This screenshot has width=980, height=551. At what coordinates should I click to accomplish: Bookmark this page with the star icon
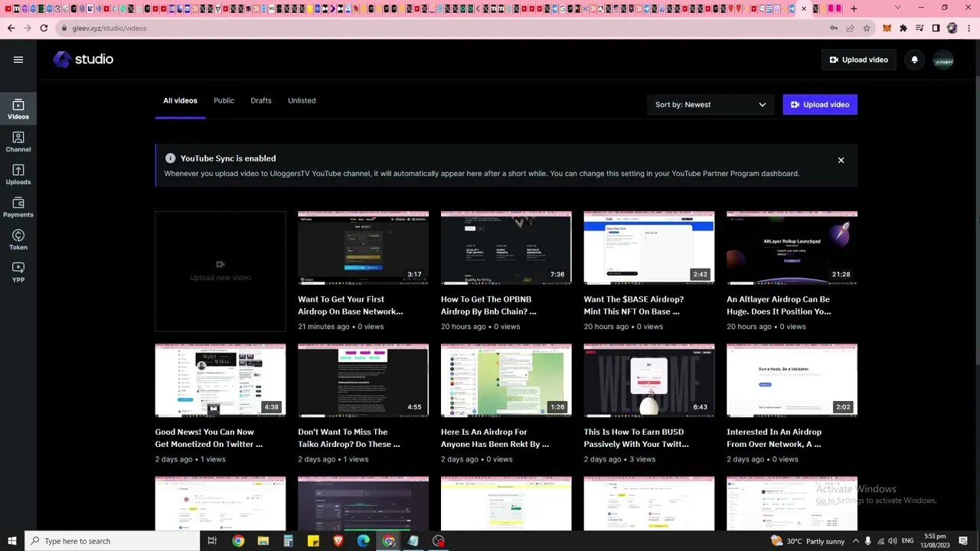coord(867,28)
